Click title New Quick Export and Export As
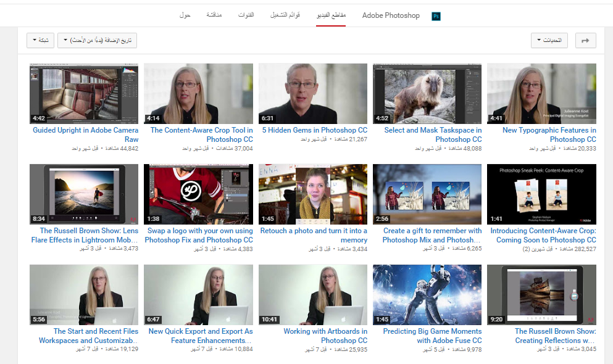The height and width of the screenshot is (364, 613). tap(201, 336)
